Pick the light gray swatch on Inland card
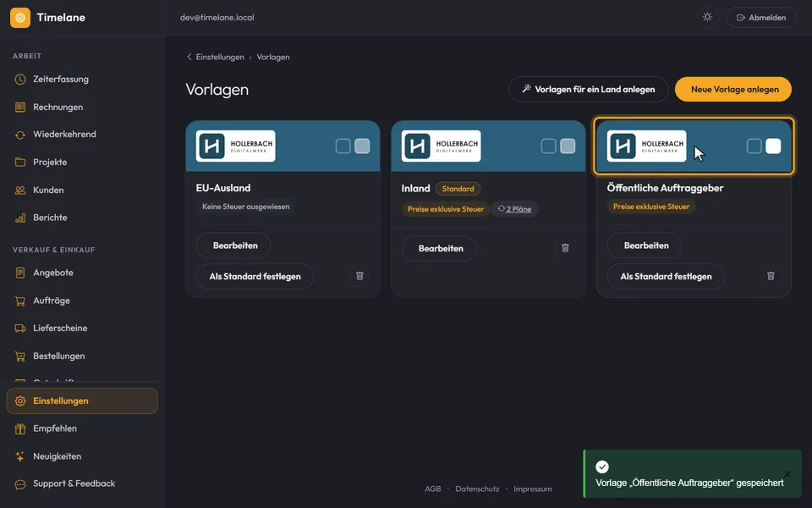812x508 pixels. coord(568,146)
